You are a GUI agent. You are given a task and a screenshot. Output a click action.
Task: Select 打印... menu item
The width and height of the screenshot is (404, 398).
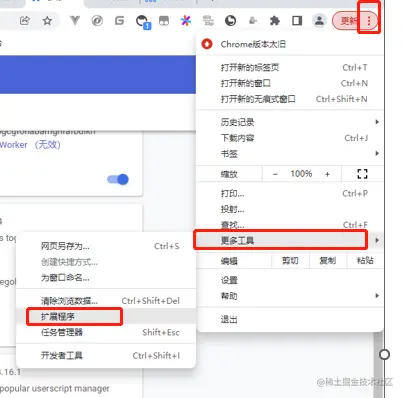click(x=289, y=194)
